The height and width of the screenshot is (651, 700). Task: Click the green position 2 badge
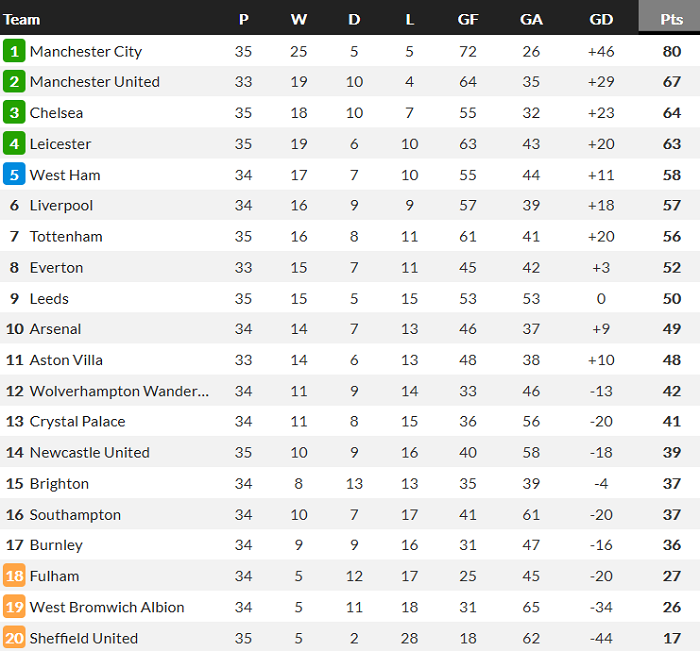(14, 82)
